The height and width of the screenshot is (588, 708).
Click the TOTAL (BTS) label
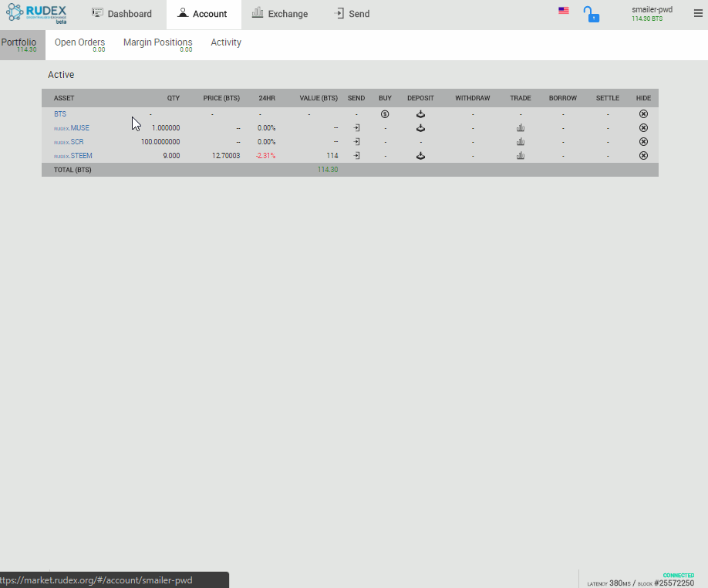click(x=72, y=170)
